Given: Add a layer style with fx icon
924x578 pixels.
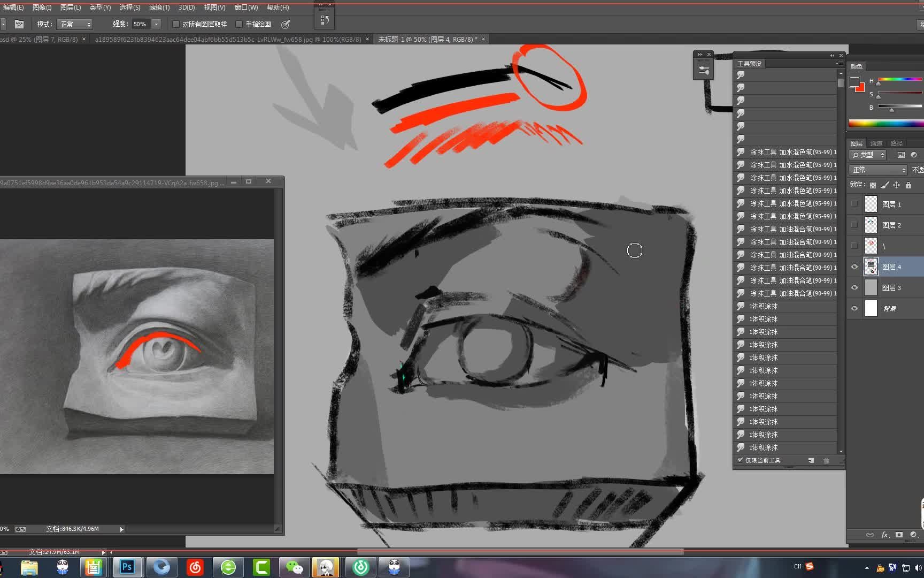Looking at the screenshot, I should (x=885, y=534).
